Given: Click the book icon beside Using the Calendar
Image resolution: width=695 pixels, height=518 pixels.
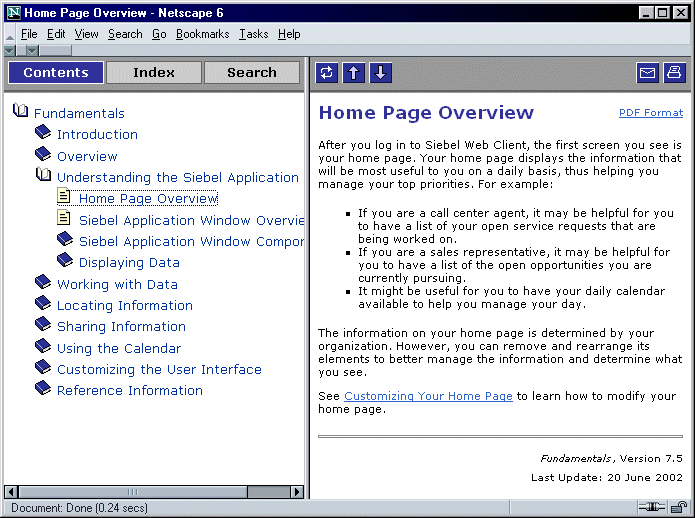Looking at the screenshot, I should [x=43, y=346].
